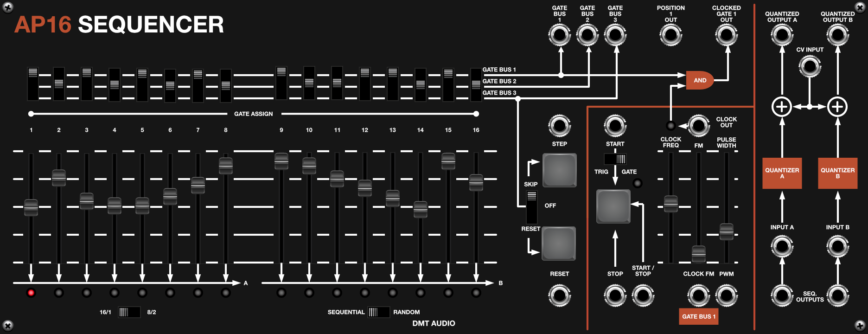
Task: Click the Gate Bus 2 output jack
Action: (x=587, y=35)
